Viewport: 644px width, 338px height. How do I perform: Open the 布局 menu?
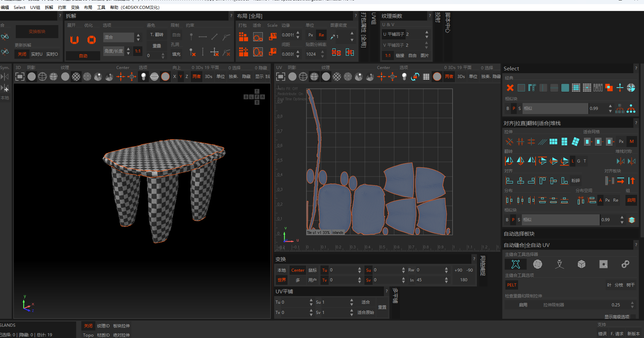click(88, 7)
